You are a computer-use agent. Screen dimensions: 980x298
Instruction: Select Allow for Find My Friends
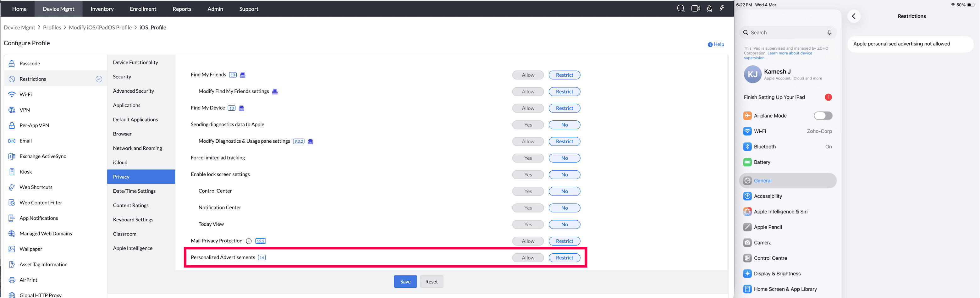pos(528,75)
